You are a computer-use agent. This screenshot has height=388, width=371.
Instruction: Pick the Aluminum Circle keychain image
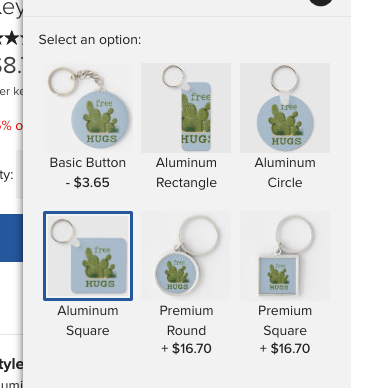pyautogui.click(x=285, y=108)
